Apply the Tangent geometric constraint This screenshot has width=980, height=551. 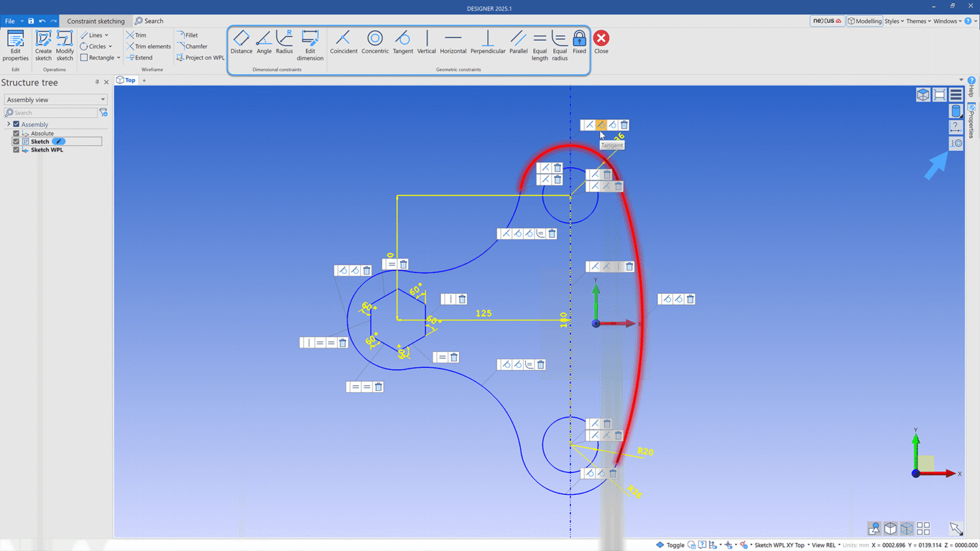pyautogui.click(x=403, y=43)
